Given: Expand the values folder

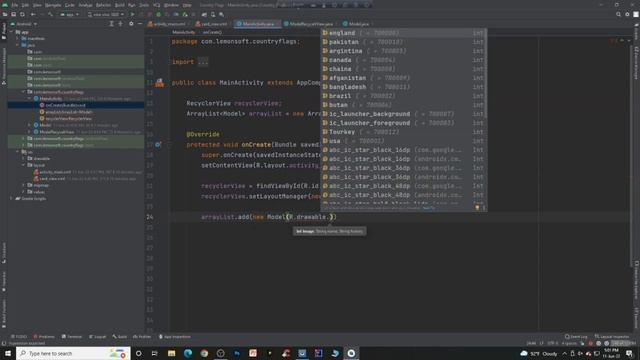Looking at the screenshot, I should (x=24, y=191).
